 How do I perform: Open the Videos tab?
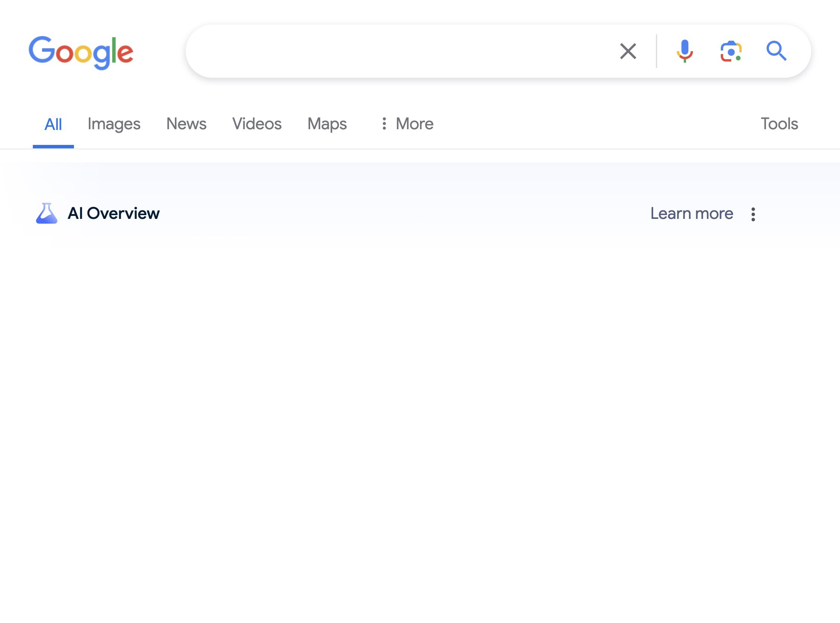click(x=257, y=124)
